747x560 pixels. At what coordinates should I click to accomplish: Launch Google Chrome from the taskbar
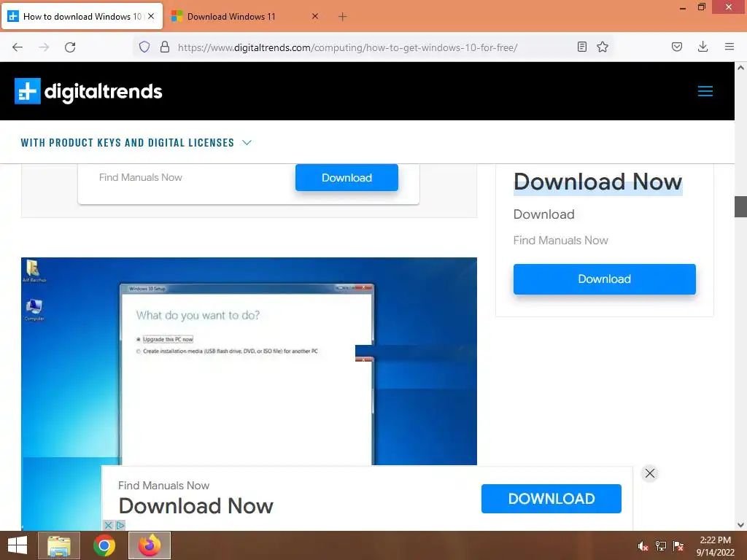click(x=104, y=545)
